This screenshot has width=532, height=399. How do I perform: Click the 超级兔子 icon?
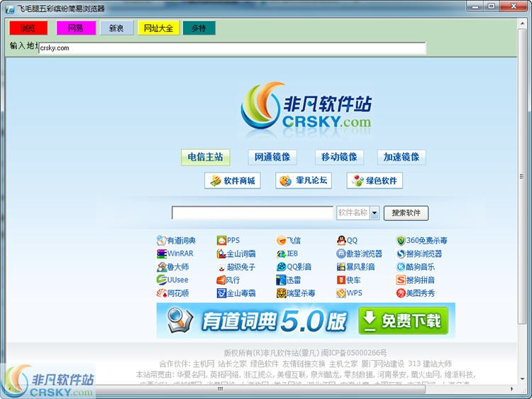coord(221,267)
